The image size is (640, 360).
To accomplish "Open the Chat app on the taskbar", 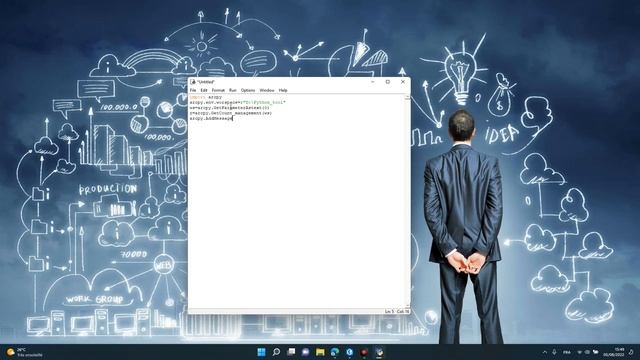I will 306,352.
